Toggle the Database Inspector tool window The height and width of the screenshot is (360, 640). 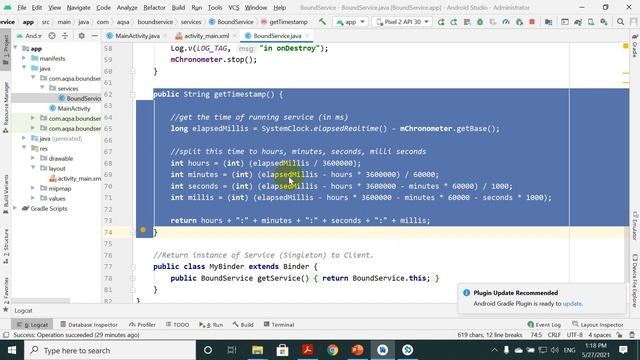[89, 325]
